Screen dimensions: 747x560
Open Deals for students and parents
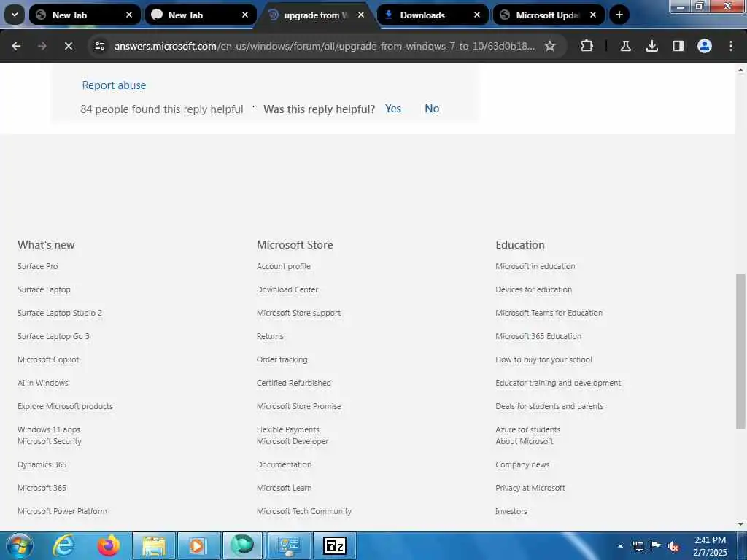coord(549,406)
